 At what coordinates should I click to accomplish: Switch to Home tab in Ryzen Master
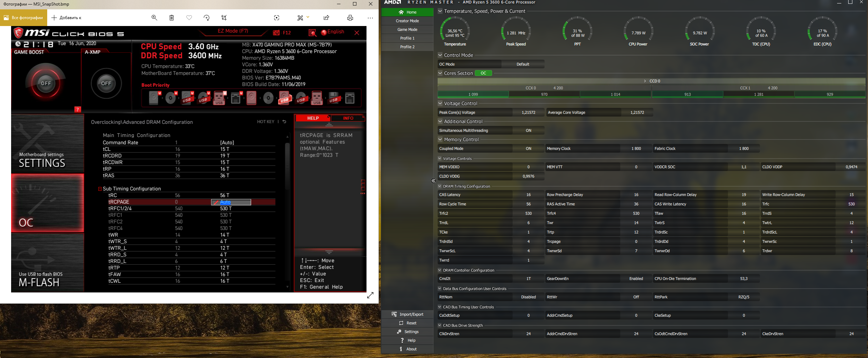(407, 12)
